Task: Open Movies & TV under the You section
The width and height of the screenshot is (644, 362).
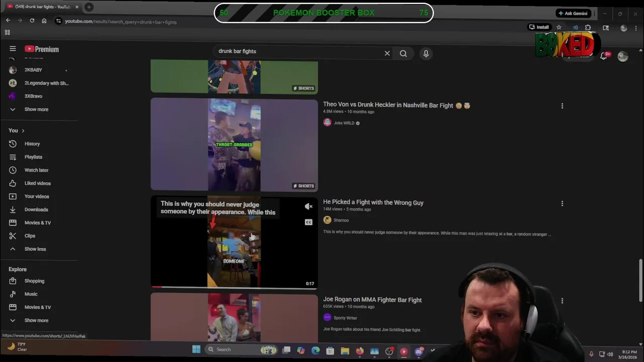Action: 39,223
